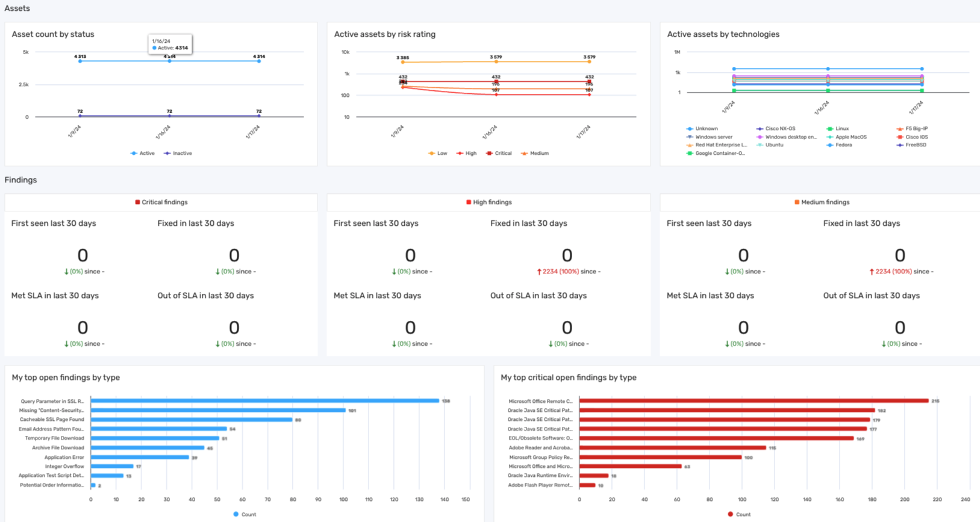Viewport: 980px width, 522px height.
Task: Click the Low 3385 data point
Action: point(403,62)
